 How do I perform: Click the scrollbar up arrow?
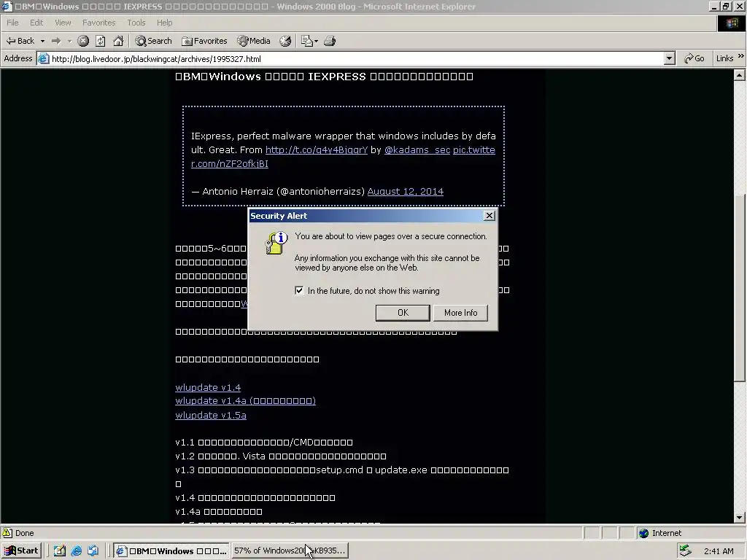tap(739, 75)
